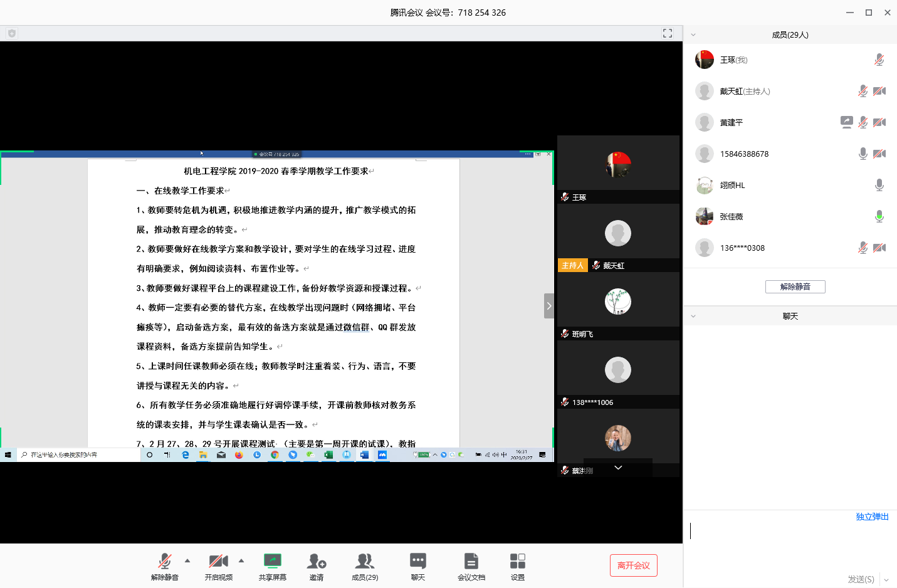Click the mic icon next to 王琢(我)
Image resolution: width=897 pixels, height=588 pixels.
[879, 60]
